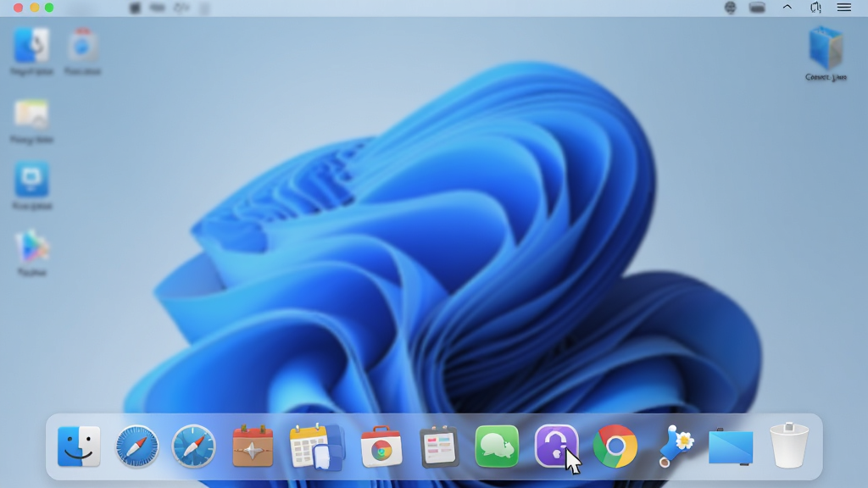Image resolution: width=868 pixels, height=488 pixels.
Task: Open the calendar grid app in dock
Action: tap(317, 447)
